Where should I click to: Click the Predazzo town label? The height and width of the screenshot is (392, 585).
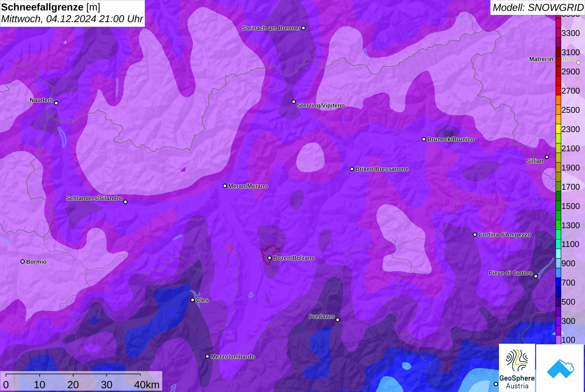322,317
